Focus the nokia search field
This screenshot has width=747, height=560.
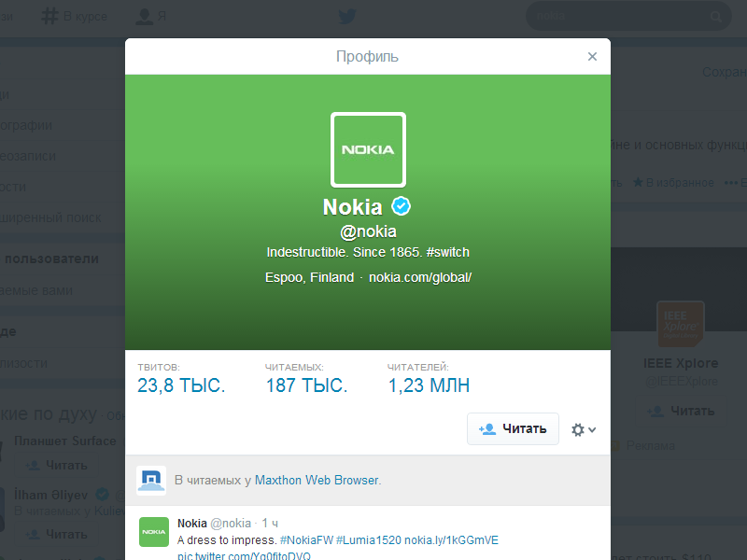(628, 16)
